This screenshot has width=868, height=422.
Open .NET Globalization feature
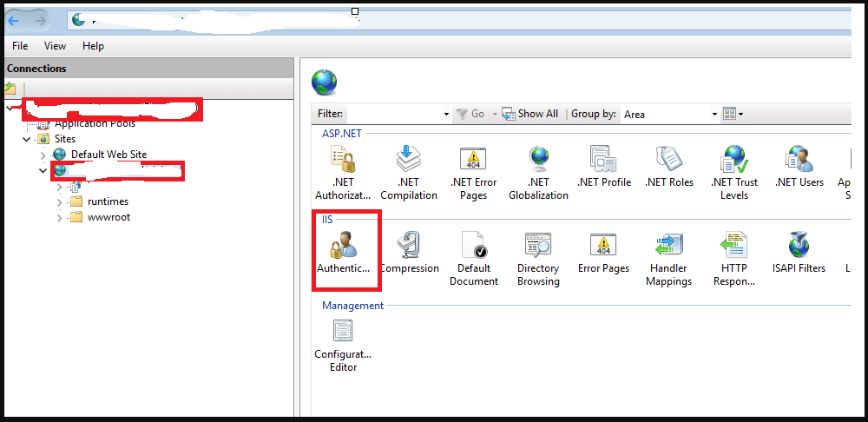(x=539, y=172)
